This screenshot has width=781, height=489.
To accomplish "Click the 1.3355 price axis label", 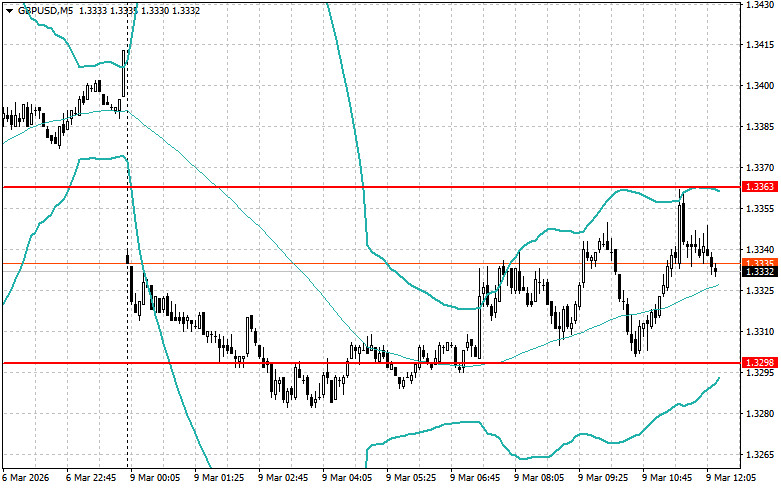I will [760, 209].
